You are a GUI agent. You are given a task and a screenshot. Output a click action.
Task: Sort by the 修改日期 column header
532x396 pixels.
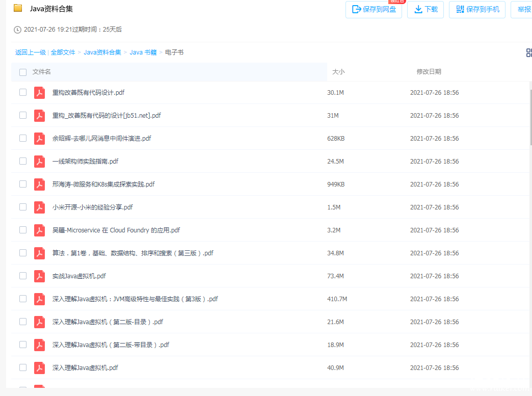click(429, 71)
